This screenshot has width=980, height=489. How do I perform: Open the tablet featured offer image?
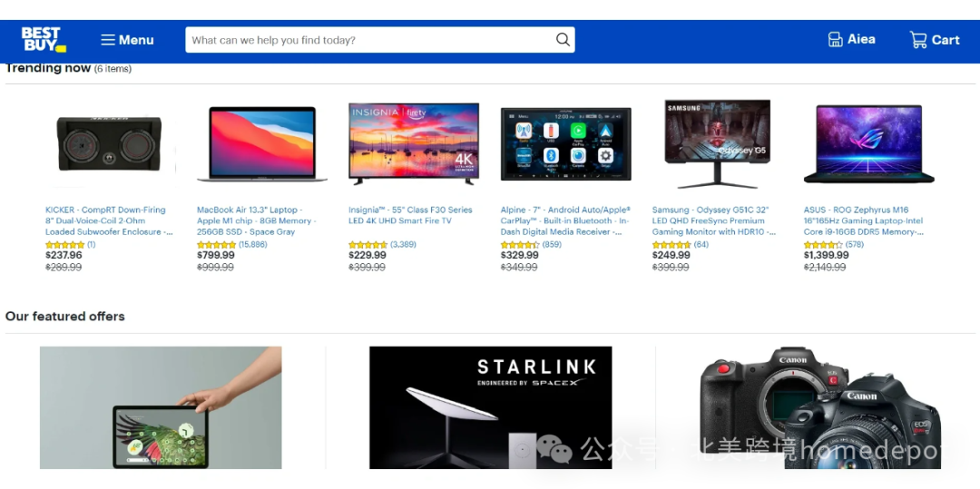click(x=161, y=407)
